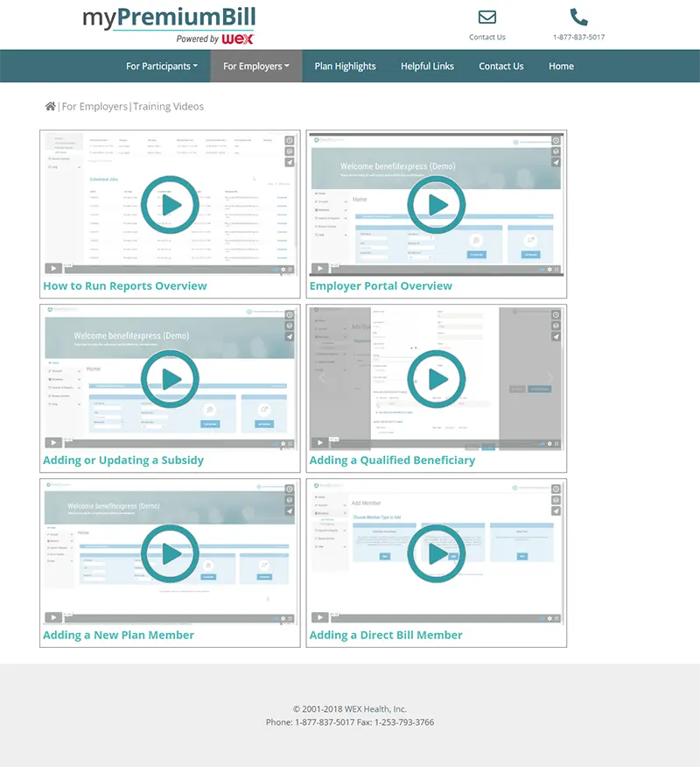Go to the Helpful Links page
The width and height of the screenshot is (700, 767).
[427, 67]
